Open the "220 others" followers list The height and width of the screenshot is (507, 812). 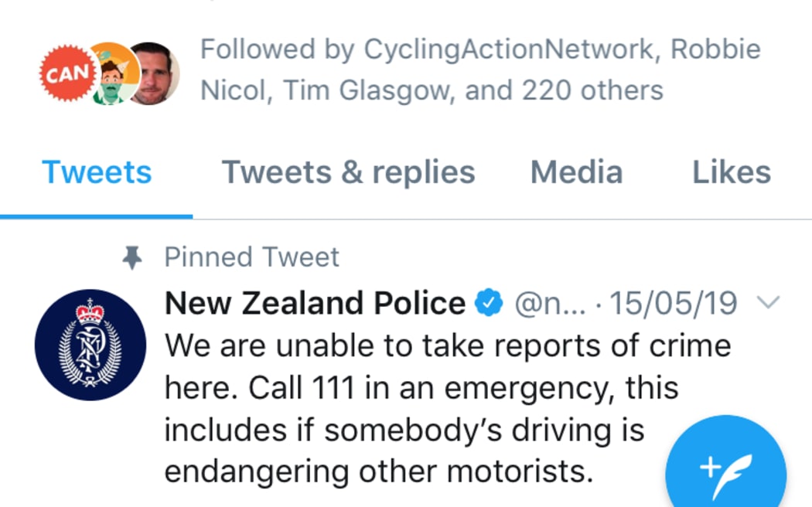coord(592,90)
